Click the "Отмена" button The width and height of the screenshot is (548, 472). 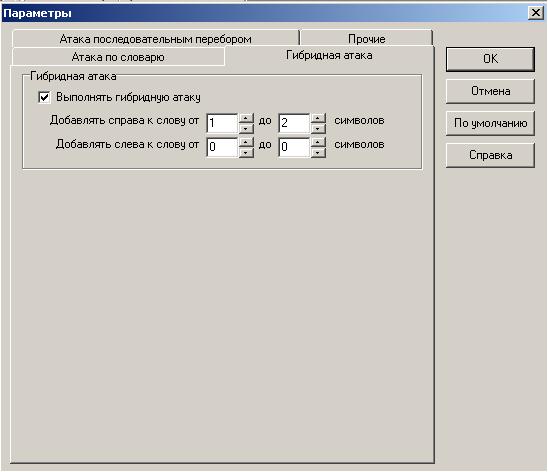[x=490, y=91]
